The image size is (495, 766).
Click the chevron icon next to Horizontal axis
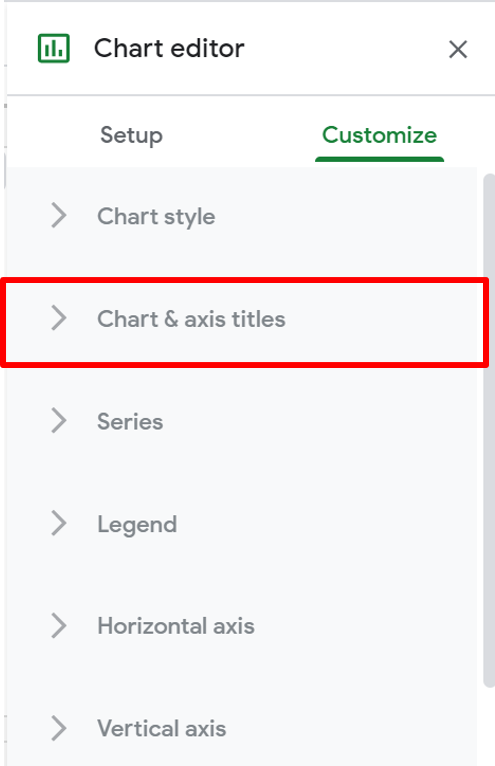coord(59,626)
